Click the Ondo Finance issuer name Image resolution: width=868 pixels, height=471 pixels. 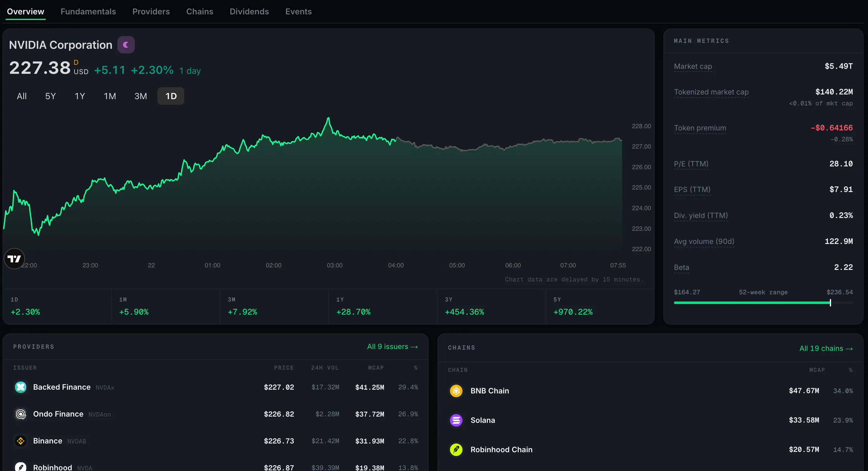[58, 414]
